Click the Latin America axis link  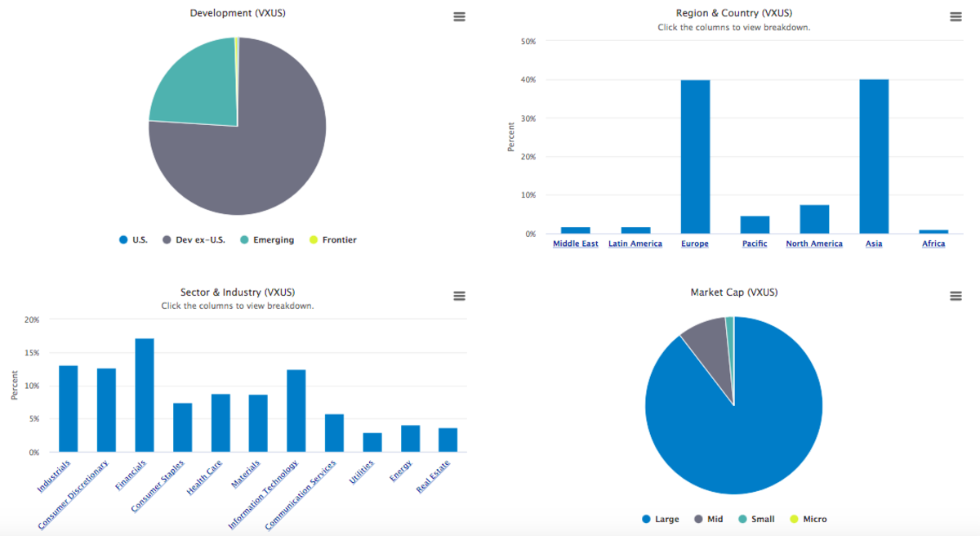click(x=635, y=243)
